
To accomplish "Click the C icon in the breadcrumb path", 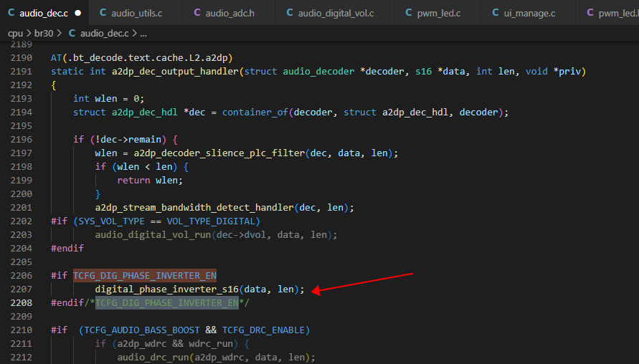I will pos(72,33).
